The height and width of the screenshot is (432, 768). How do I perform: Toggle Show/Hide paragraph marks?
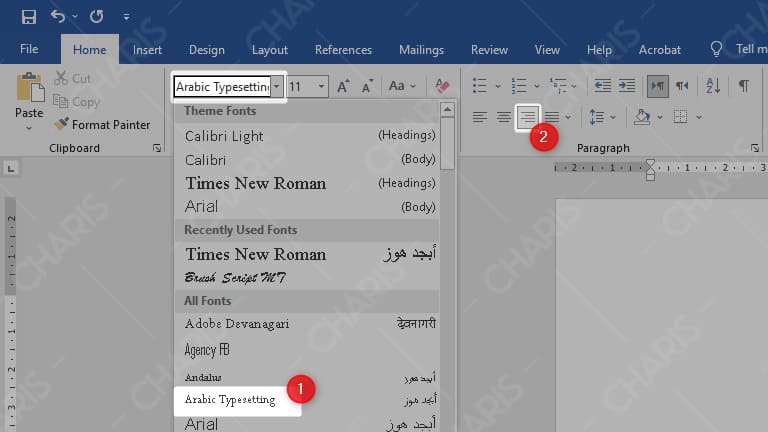[744, 86]
